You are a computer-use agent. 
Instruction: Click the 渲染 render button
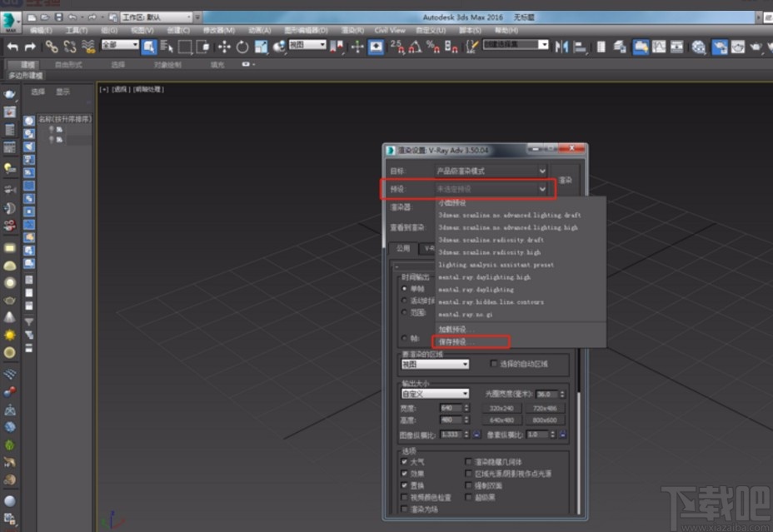pos(566,181)
